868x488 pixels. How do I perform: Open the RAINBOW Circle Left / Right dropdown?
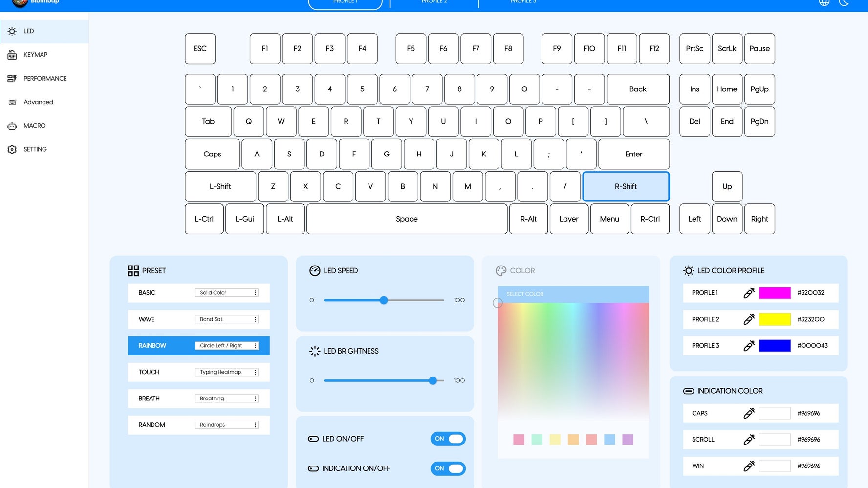[x=227, y=346]
